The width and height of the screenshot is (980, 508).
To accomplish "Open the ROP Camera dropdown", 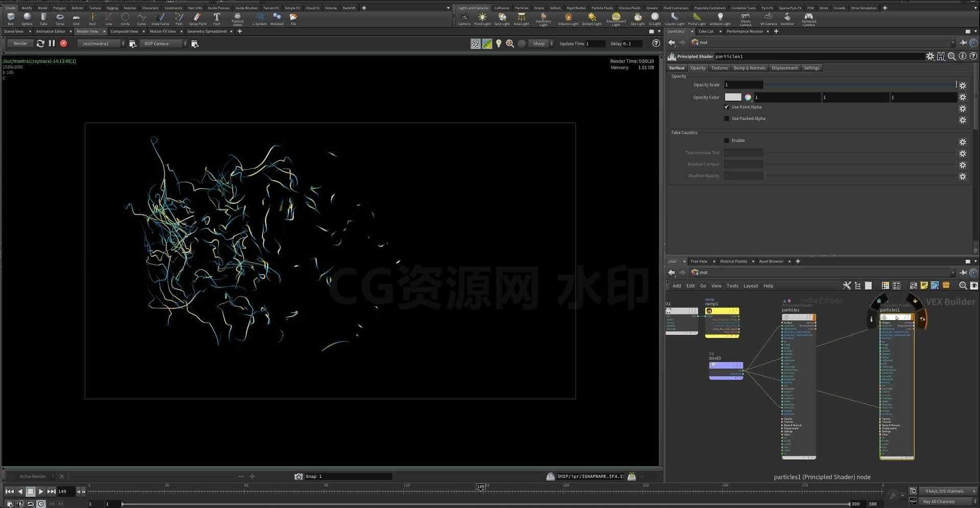I will coord(163,44).
